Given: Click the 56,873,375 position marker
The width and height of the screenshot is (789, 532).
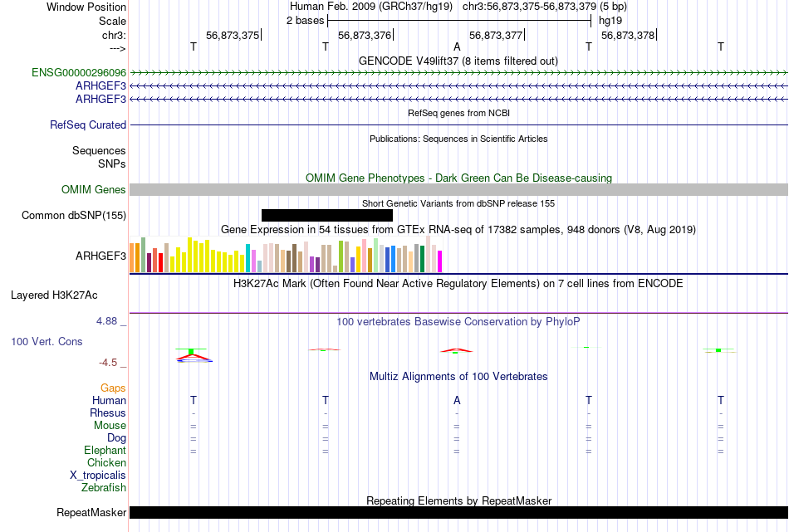Looking at the screenshot, I should 233,35.
